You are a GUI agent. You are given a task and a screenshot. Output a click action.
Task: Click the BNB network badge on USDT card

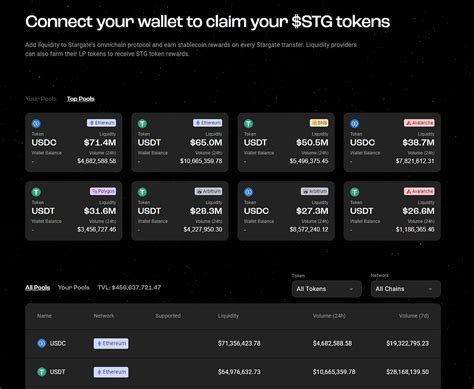point(319,123)
